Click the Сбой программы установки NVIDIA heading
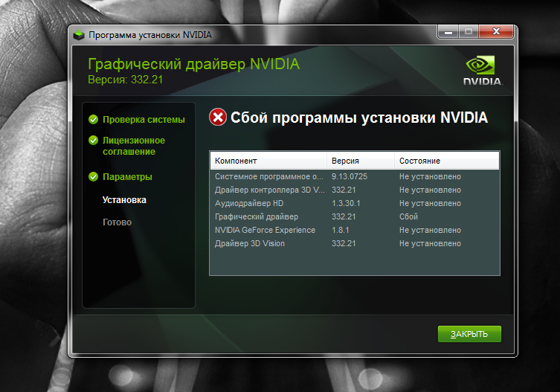 tap(359, 118)
